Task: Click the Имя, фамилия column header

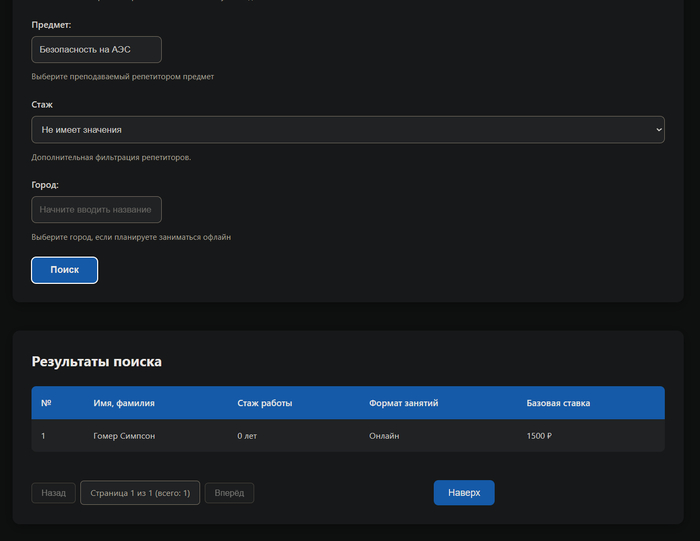Action: (124, 403)
